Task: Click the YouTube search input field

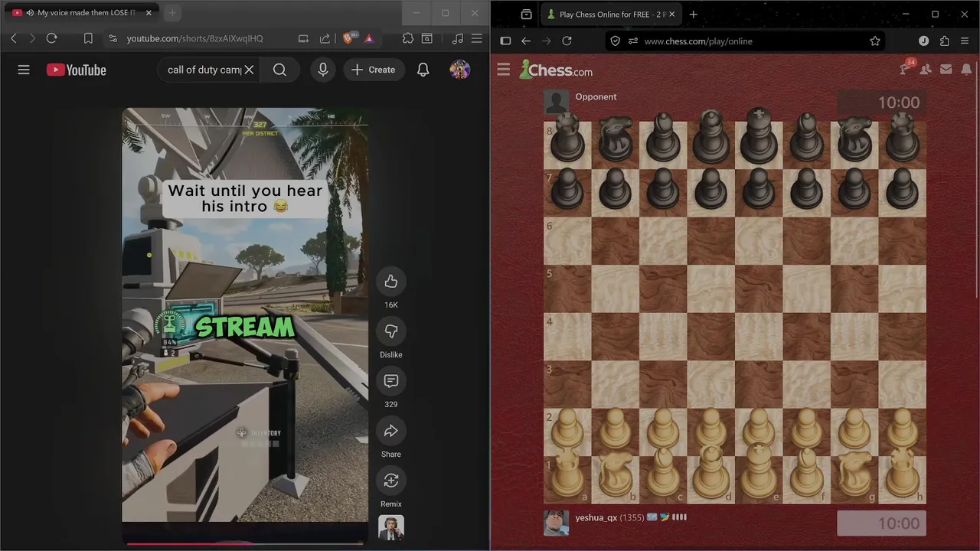Action: pos(203,70)
